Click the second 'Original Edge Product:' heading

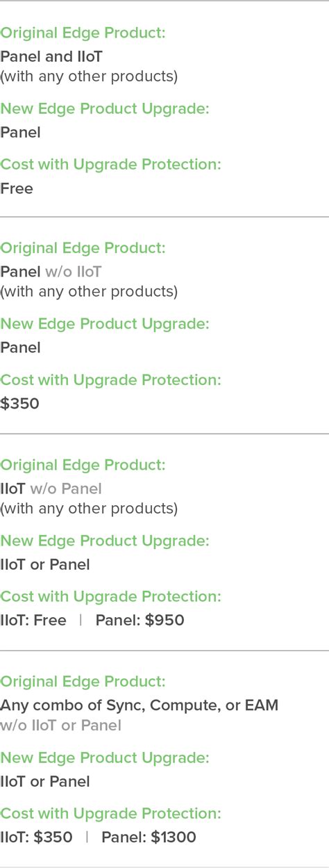[83, 248]
